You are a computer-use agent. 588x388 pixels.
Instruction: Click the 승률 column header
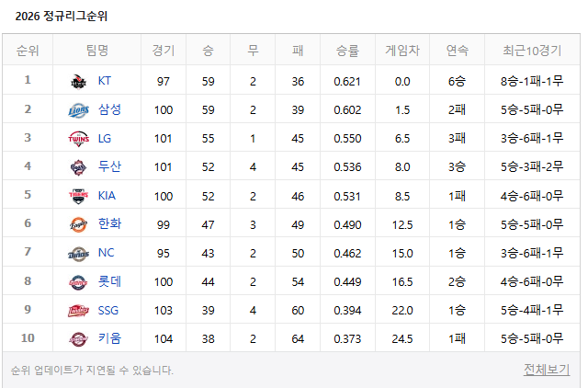[347, 51]
